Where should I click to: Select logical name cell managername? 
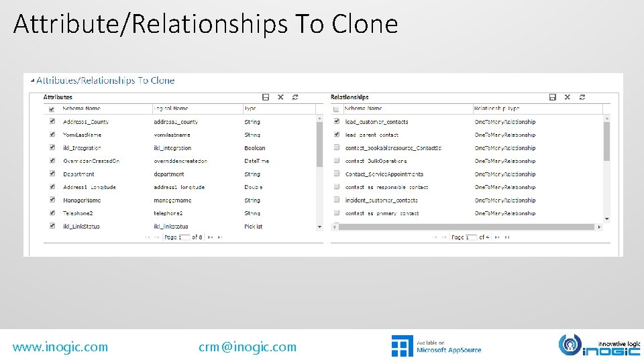click(x=172, y=200)
